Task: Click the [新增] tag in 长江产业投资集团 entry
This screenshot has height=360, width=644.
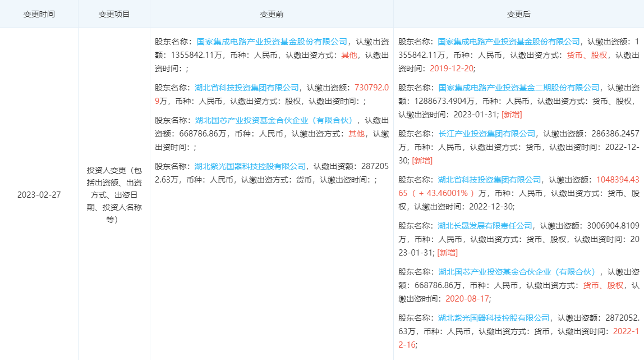Action: pos(422,160)
